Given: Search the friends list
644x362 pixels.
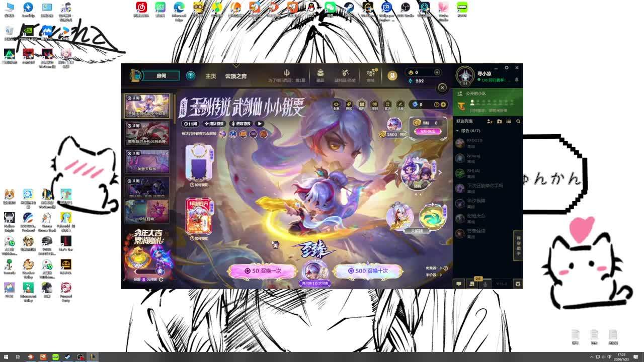Looking at the screenshot, I should point(518,121).
